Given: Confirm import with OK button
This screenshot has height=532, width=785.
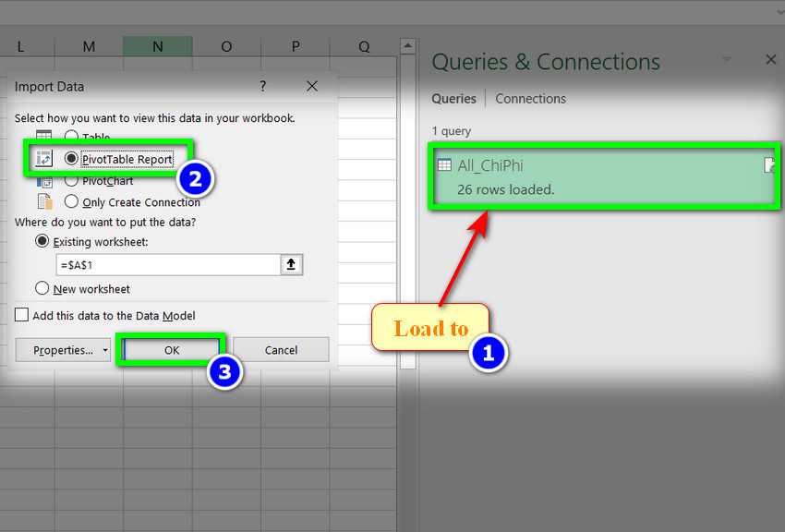Looking at the screenshot, I should pos(172,350).
